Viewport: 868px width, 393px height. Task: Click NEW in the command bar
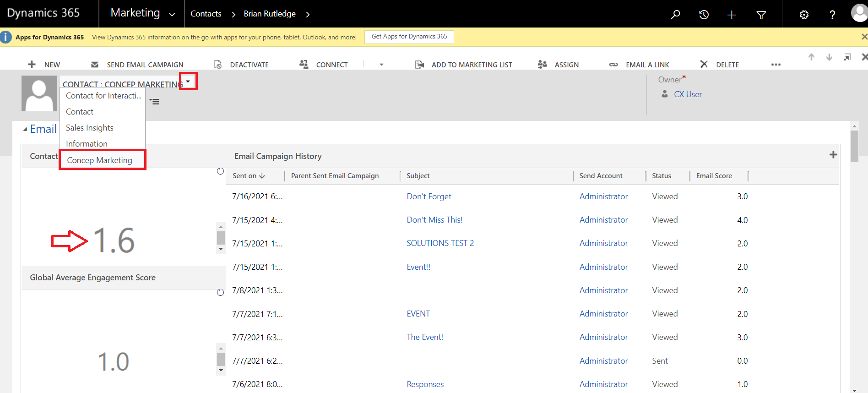point(44,65)
